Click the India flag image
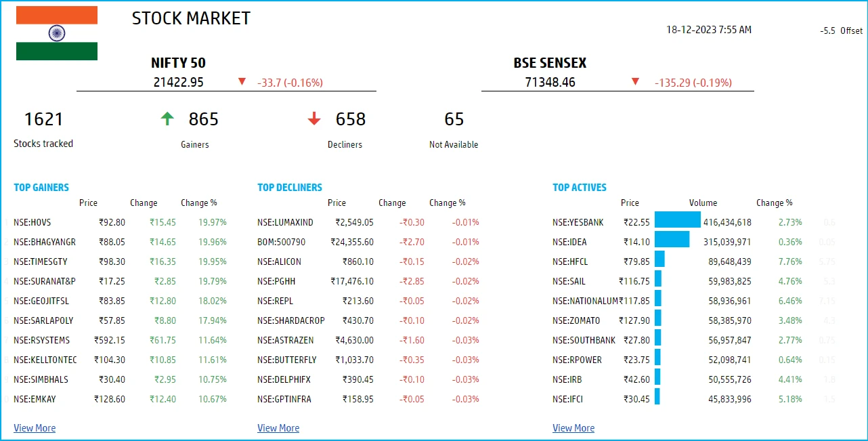868x441 pixels. tap(57, 33)
